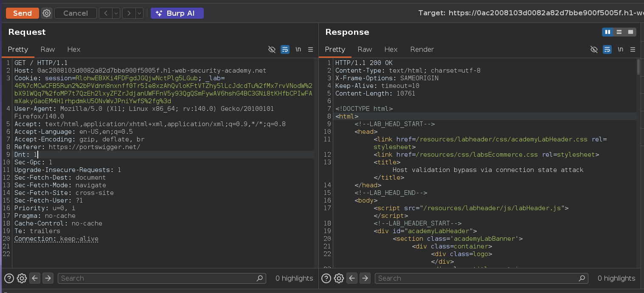The width and height of the screenshot is (644, 293).
Task: Click Response vertical scrollbar
Action: [x=639, y=67]
